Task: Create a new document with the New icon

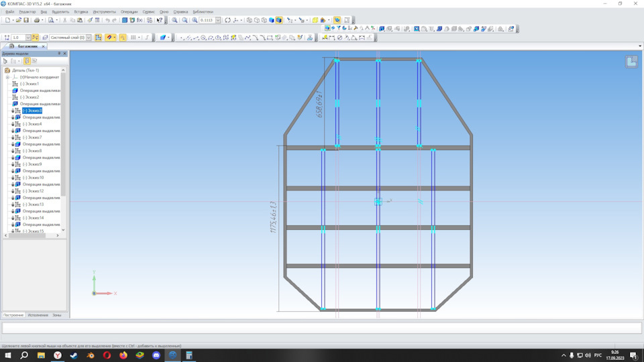Action: (x=7, y=20)
